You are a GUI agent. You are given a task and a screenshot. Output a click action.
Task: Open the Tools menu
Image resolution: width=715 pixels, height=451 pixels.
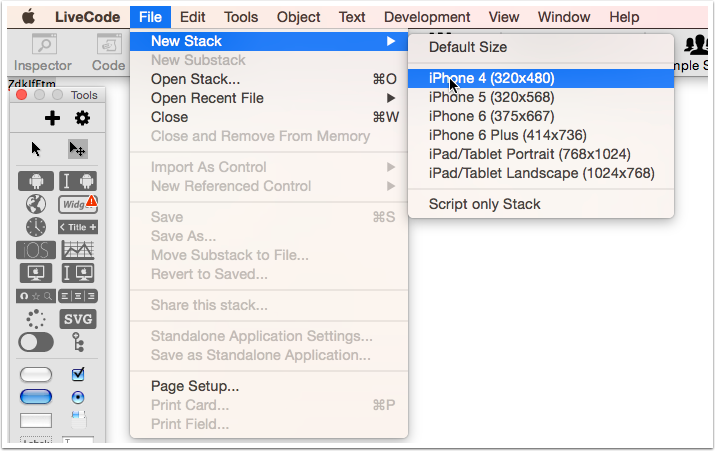pyautogui.click(x=241, y=17)
